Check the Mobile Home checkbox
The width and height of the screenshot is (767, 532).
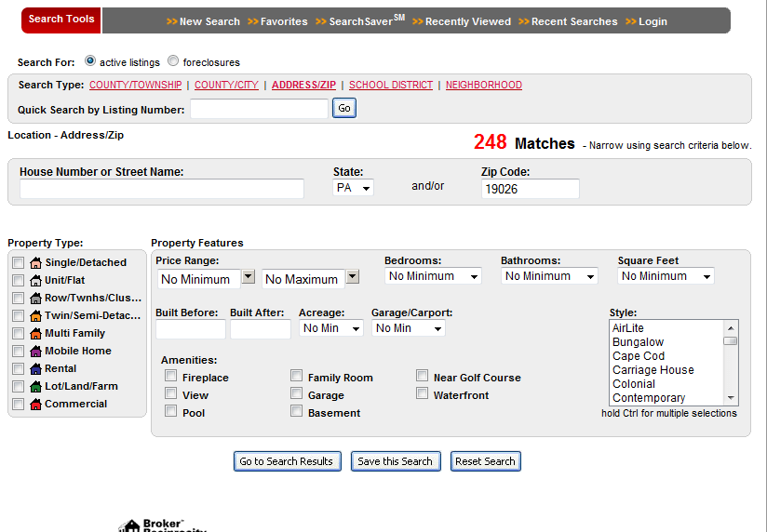point(18,351)
